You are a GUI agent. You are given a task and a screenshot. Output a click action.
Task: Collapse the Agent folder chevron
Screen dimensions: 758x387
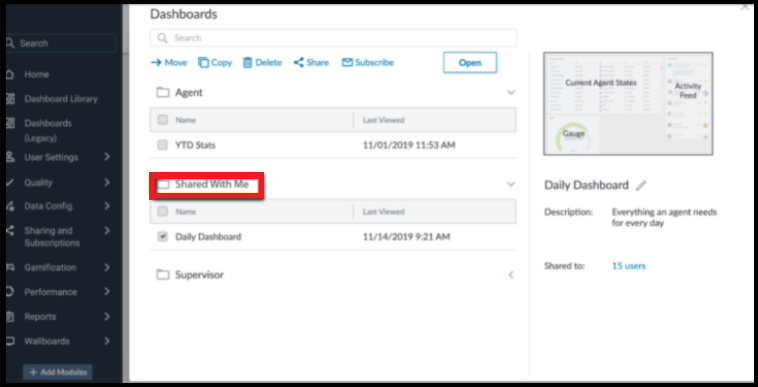click(x=510, y=92)
